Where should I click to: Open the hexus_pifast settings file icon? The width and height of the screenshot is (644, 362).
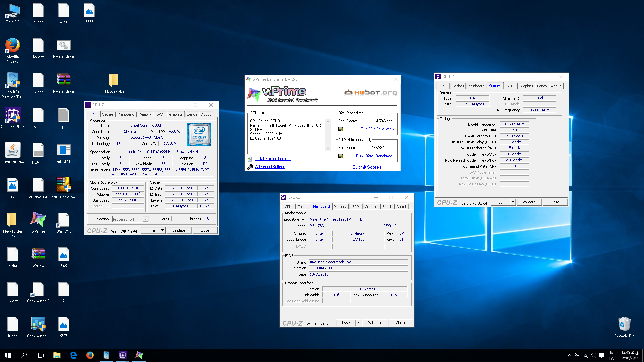(x=63, y=48)
